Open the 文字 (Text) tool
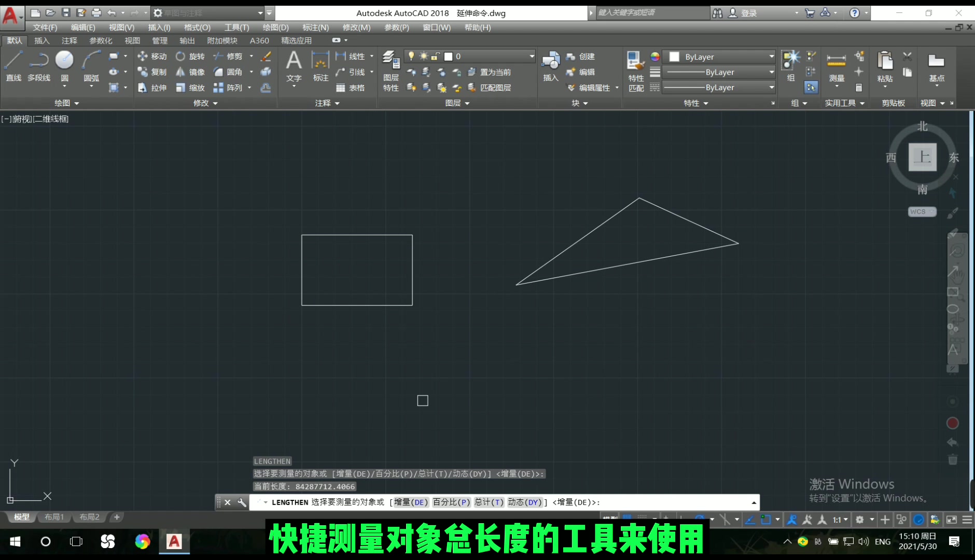This screenshot has width=975, height=560. click(x=294, y=66)
